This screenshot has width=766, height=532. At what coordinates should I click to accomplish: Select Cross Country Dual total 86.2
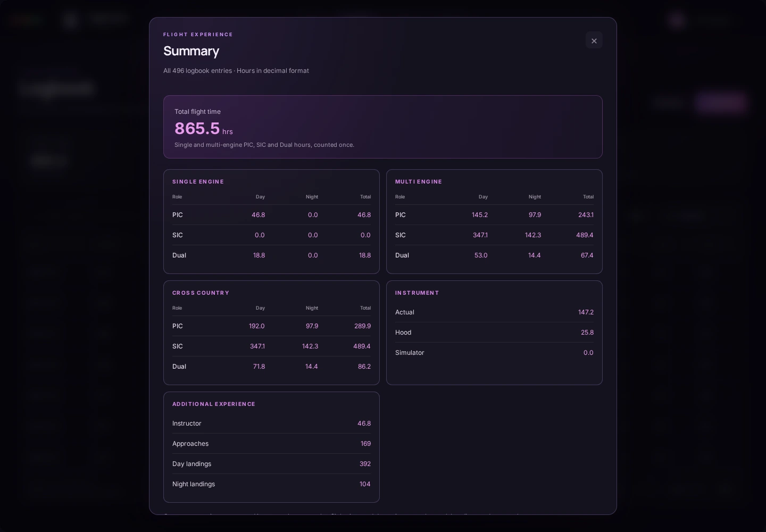click(364, 367)
